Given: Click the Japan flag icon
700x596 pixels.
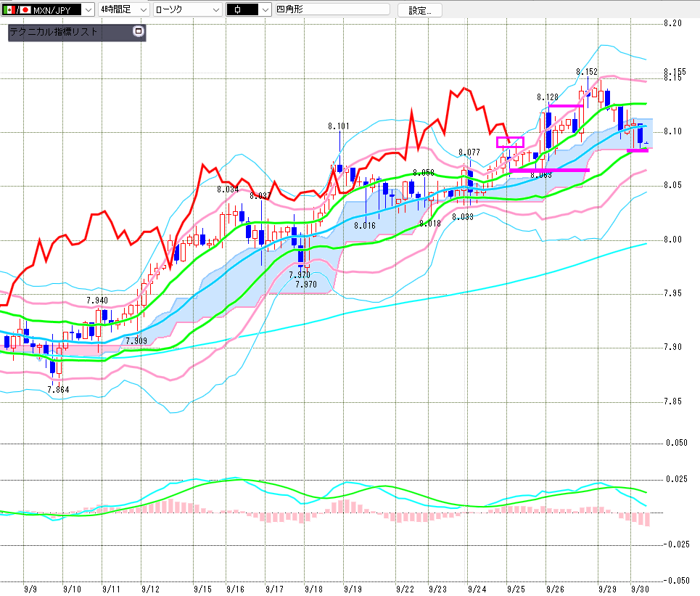Looking at the screenshot, I should [x=25, y=10].
